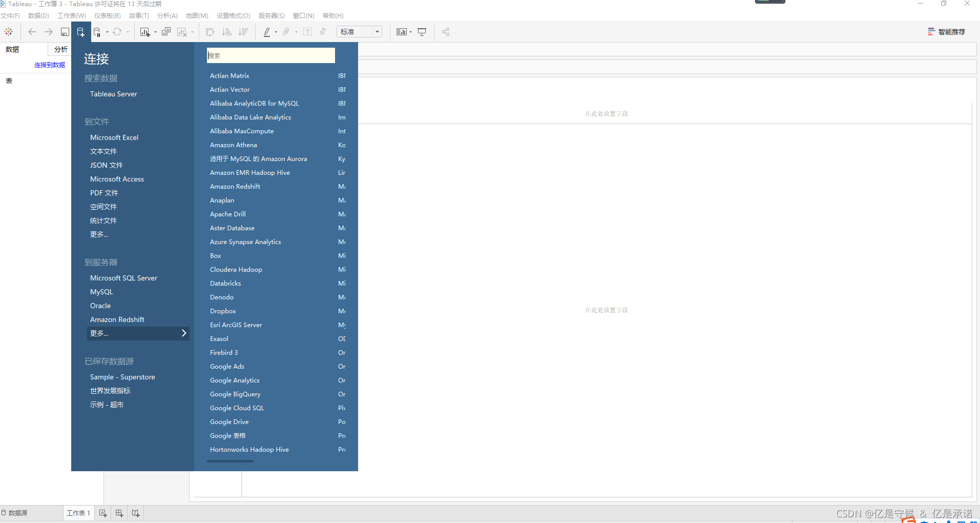This screenshot has width=980, height=523.
Task: Click the connector 搜索 input field
Action: (271, 55)
